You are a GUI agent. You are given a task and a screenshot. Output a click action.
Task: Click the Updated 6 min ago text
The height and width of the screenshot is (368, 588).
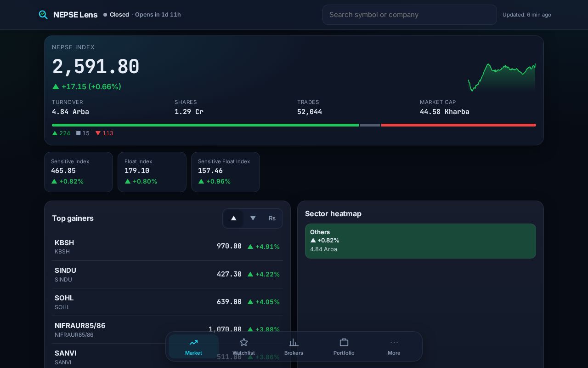(x=527, y=15)
